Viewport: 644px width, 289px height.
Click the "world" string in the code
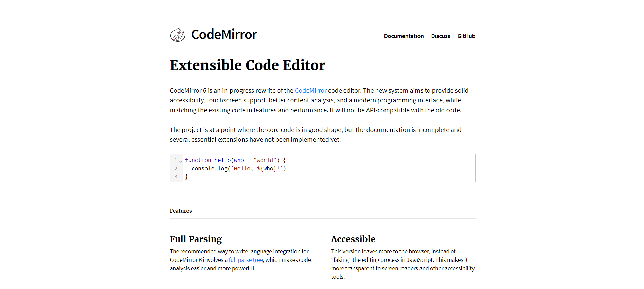[265, 160]
